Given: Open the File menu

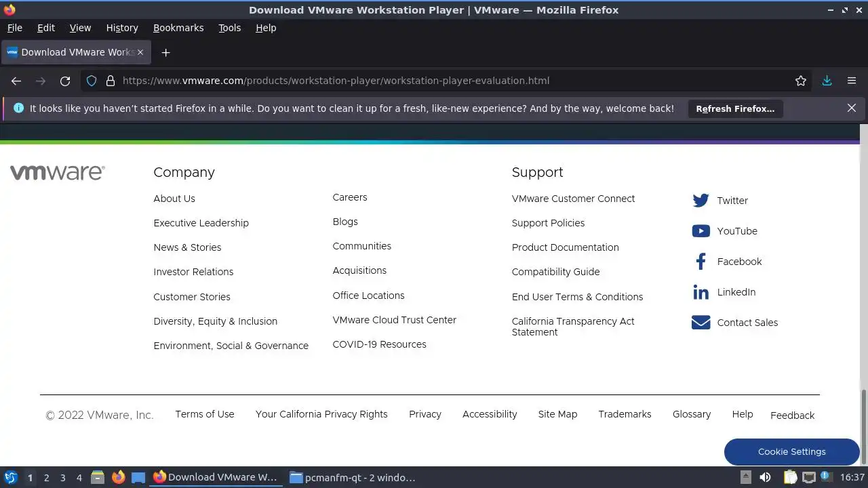Looking at the screenshot, I should coord(14,28).
